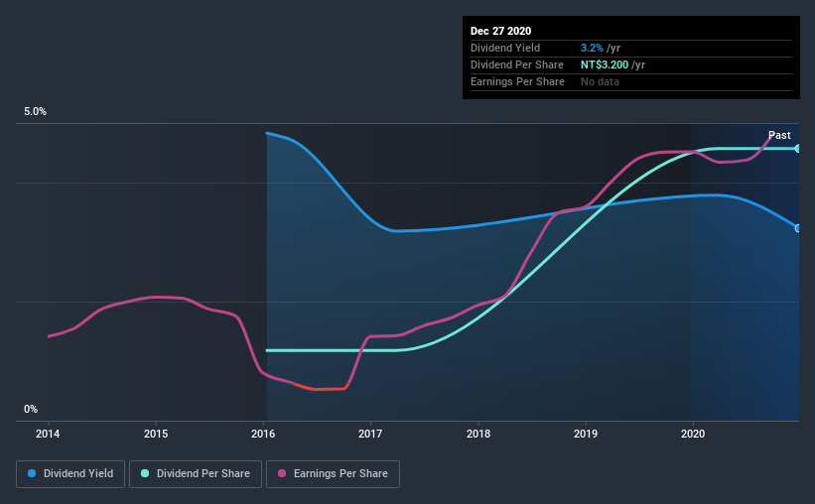Click the Past label on chart
The width and height of the screenshot is (815, 504).
coord(779,135)
